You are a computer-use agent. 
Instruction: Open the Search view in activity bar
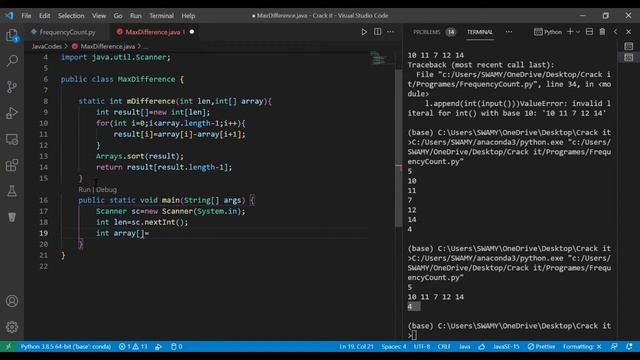12,61
